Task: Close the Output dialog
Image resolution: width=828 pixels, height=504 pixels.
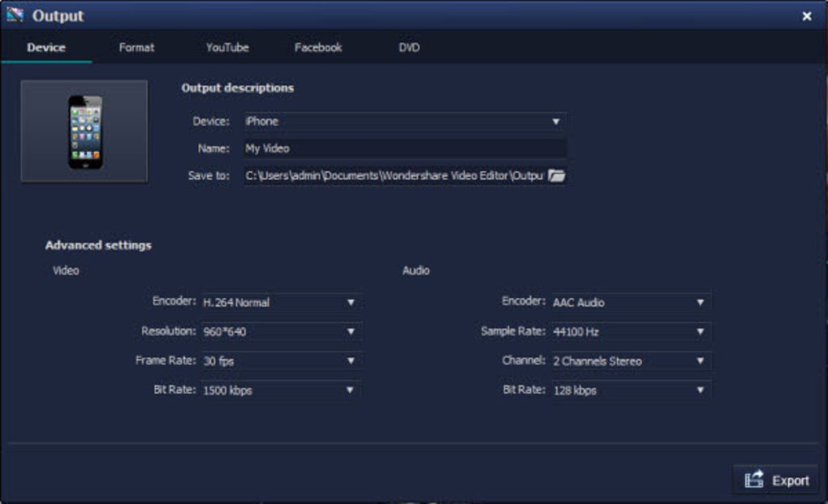Action: (806, 16)
